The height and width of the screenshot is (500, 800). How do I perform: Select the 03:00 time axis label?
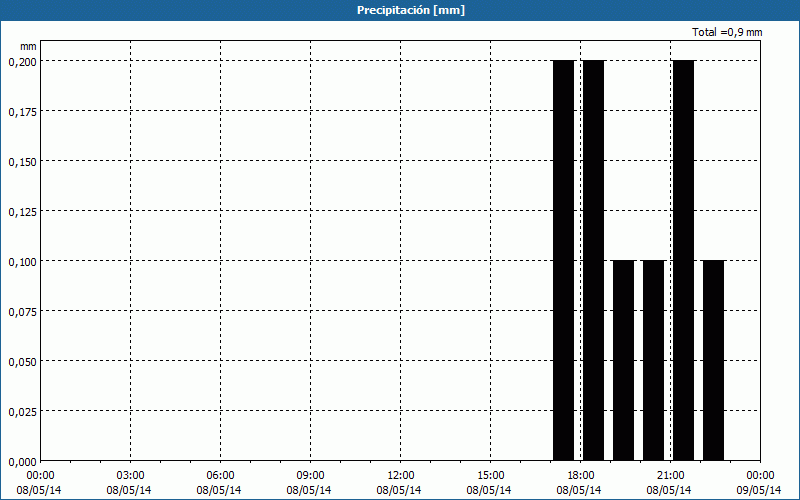131,476
